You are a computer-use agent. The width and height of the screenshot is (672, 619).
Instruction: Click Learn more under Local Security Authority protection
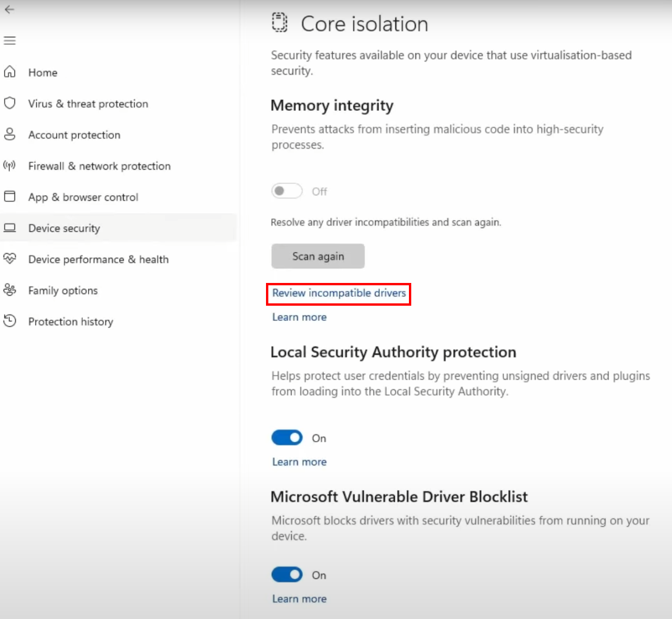[299, 461]
